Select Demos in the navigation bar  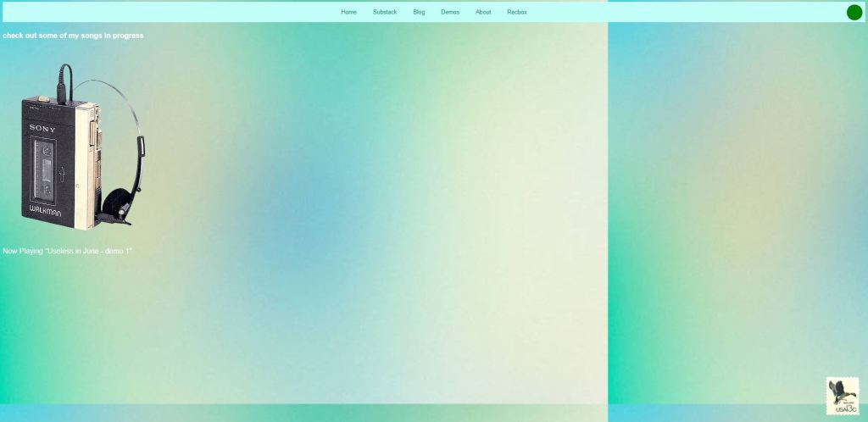(450, 12)
